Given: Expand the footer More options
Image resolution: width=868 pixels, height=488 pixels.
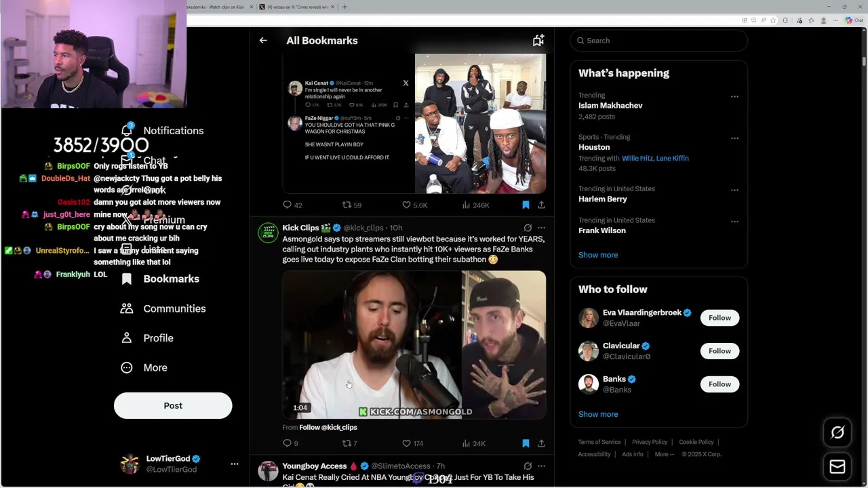Looking at the screenshot, I should (665, 454).
